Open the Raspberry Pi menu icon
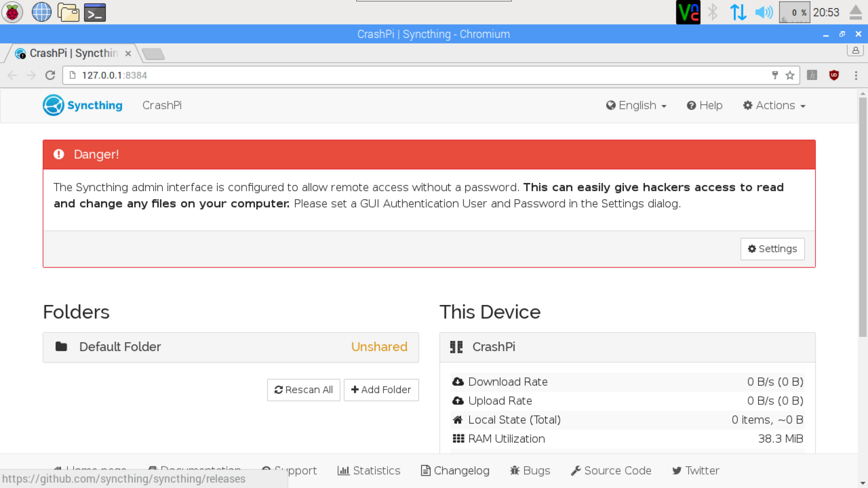The image size is (868, 488). pos(12,12)
